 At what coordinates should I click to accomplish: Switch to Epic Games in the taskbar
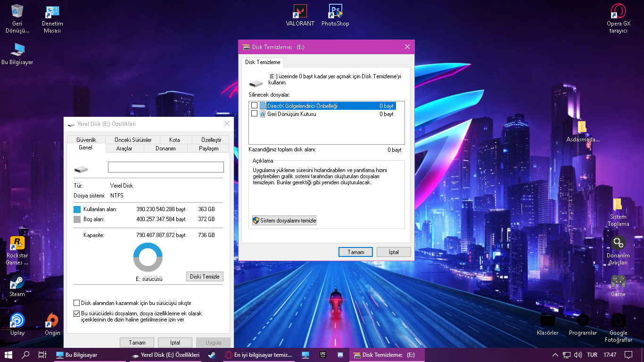point(323,355)
